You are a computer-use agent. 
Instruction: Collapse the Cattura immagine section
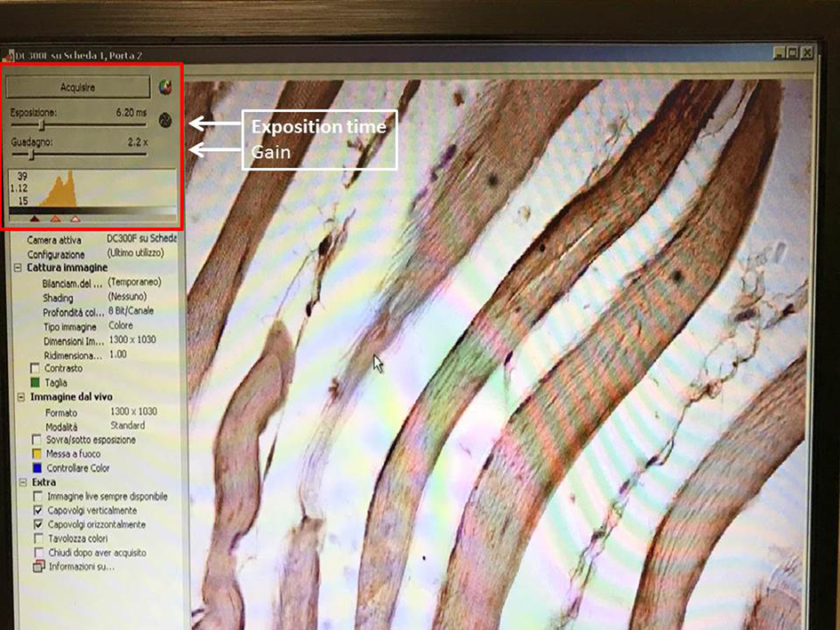coord(18,267)
